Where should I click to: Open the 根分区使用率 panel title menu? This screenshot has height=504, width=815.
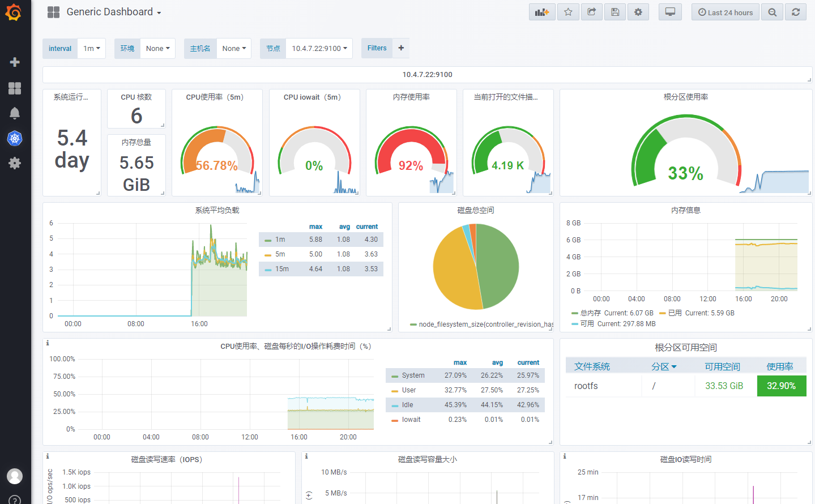point(686,97)
